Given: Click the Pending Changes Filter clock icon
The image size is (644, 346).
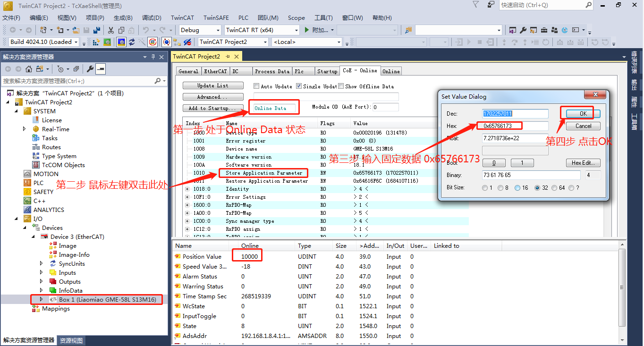Looking at the screenshot, I should click(x=60, y=69).
